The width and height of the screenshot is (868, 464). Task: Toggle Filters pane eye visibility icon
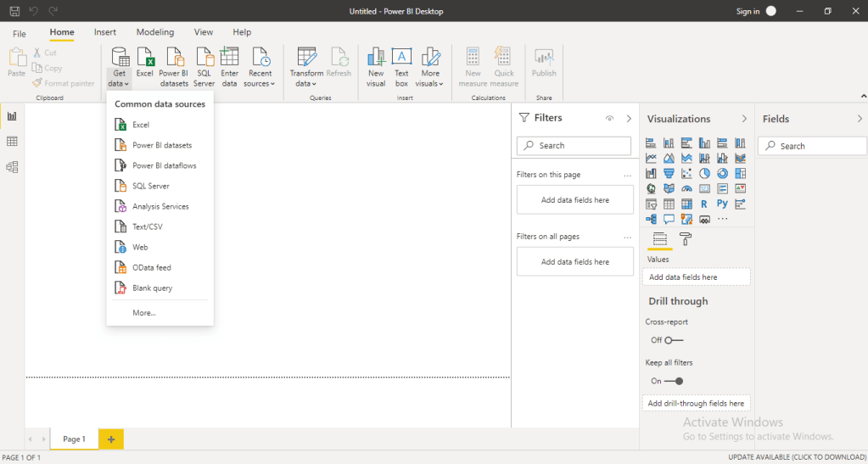609,119
